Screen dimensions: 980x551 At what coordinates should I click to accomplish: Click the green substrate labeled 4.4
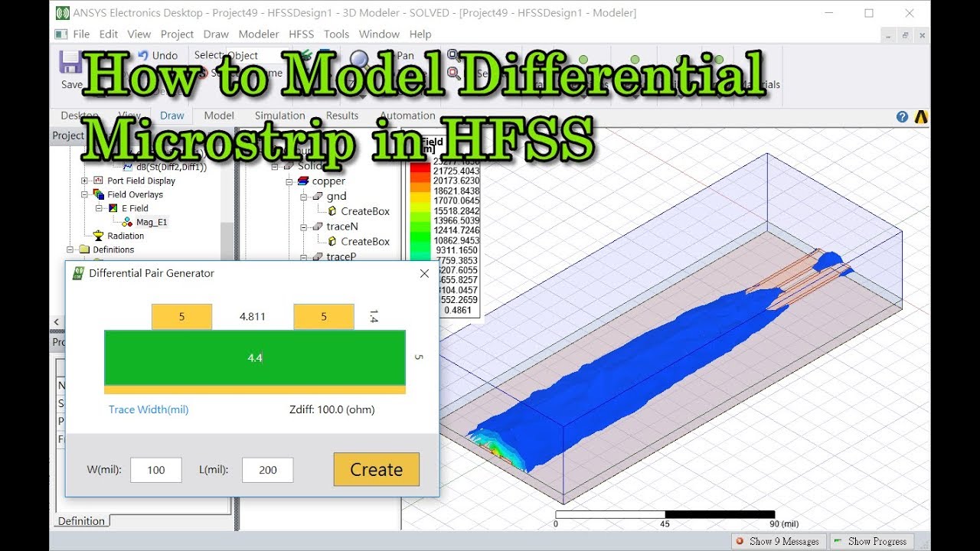pos(255,357)
